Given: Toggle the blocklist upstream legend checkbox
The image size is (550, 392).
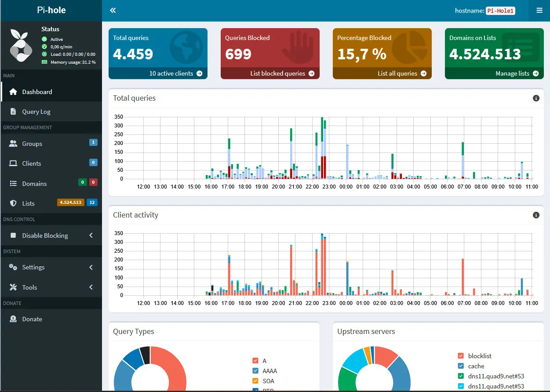Looking at the screenshot, I should [x=461, y=356].
